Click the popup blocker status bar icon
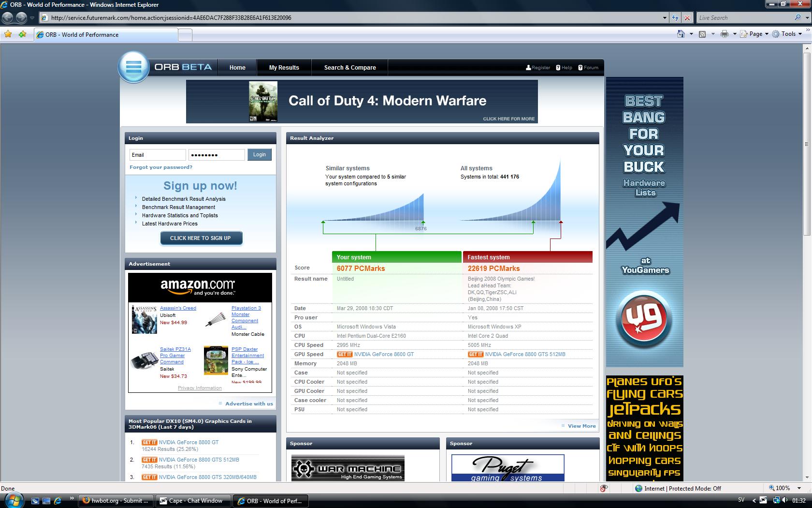The width and height of the screenshot is (812, 508). (x=604, y=488)
